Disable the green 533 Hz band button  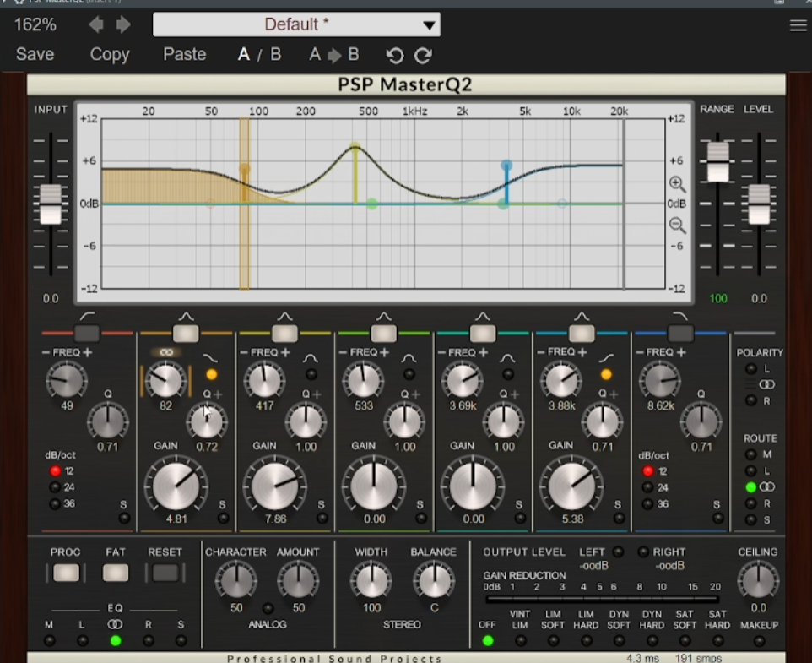[x=383, y=334]
